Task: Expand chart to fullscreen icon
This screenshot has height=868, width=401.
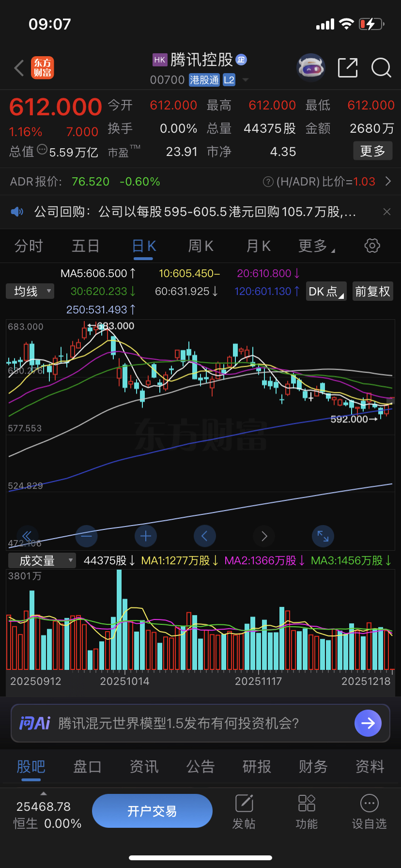Action: 323,536
